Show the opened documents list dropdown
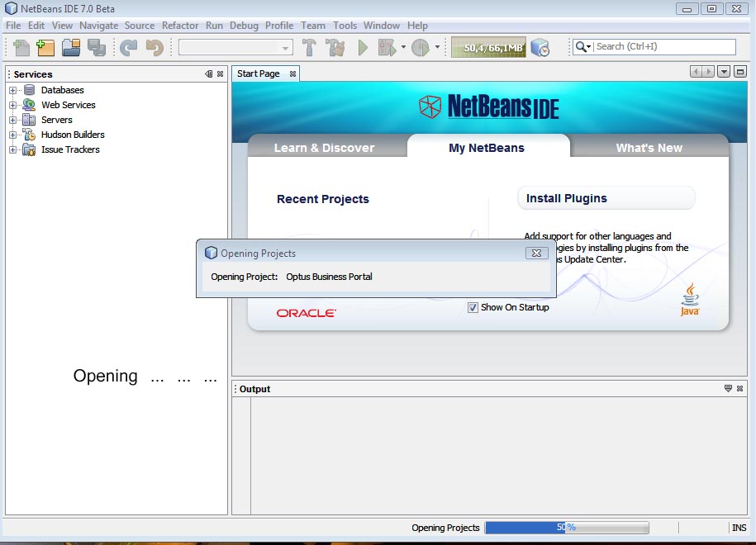This screenshot has width=756, height=545. 724,72
